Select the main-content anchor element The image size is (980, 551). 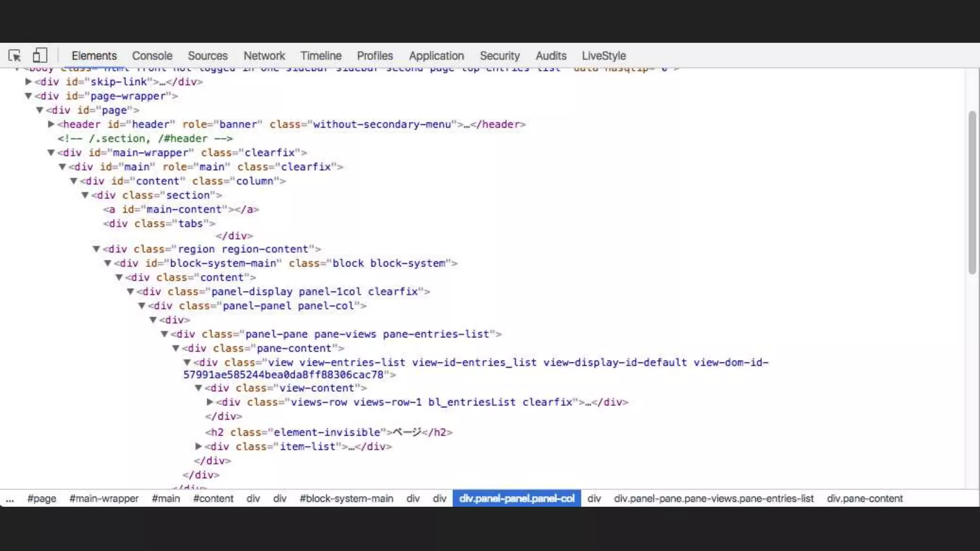pyautogui.click(x=181, y=209)
